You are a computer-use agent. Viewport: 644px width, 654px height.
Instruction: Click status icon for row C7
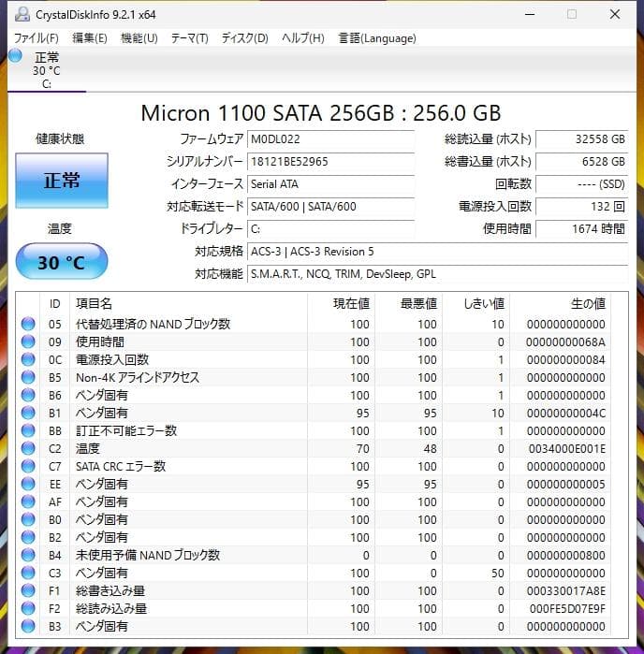(28, 466)
